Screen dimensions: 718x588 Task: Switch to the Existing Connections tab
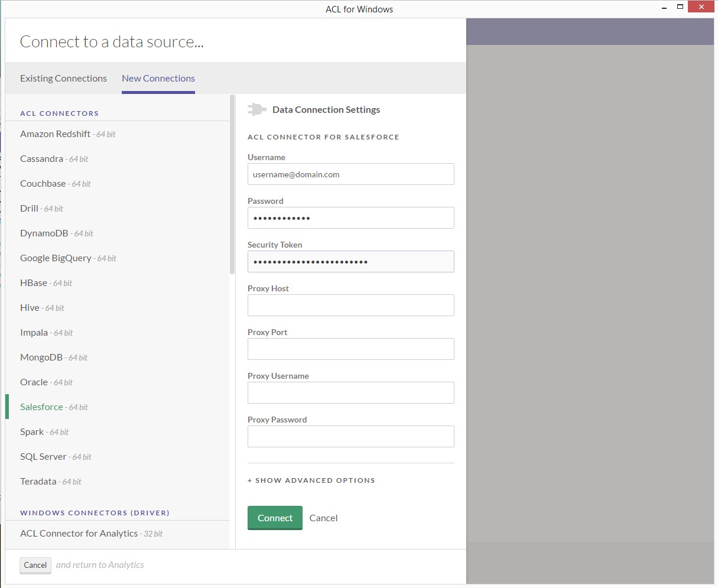(63, 78)
